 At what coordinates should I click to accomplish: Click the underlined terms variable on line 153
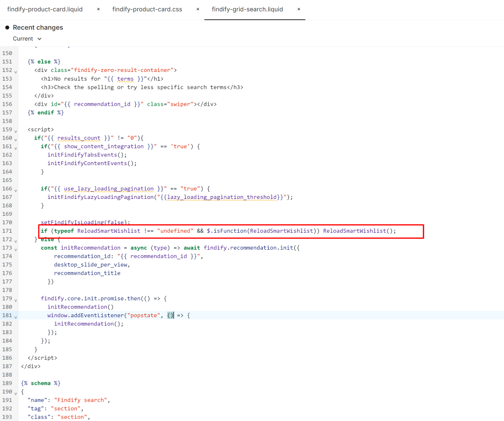click(125, 79)
